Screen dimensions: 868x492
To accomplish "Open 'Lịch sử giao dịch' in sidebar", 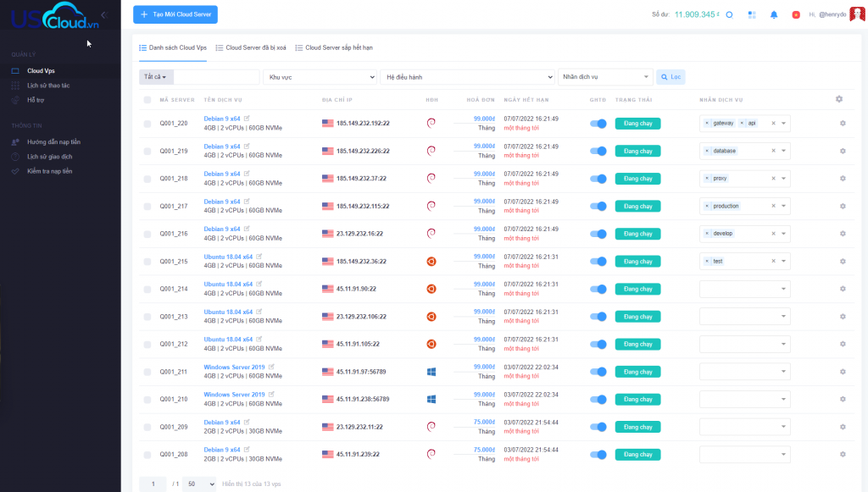I will 49,157.
